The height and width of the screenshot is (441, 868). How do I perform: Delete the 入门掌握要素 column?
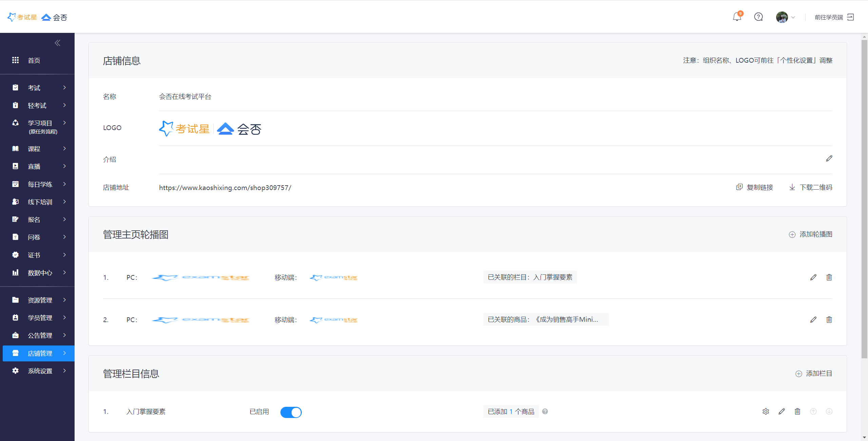pyautogui.click(x=797, y=412)
